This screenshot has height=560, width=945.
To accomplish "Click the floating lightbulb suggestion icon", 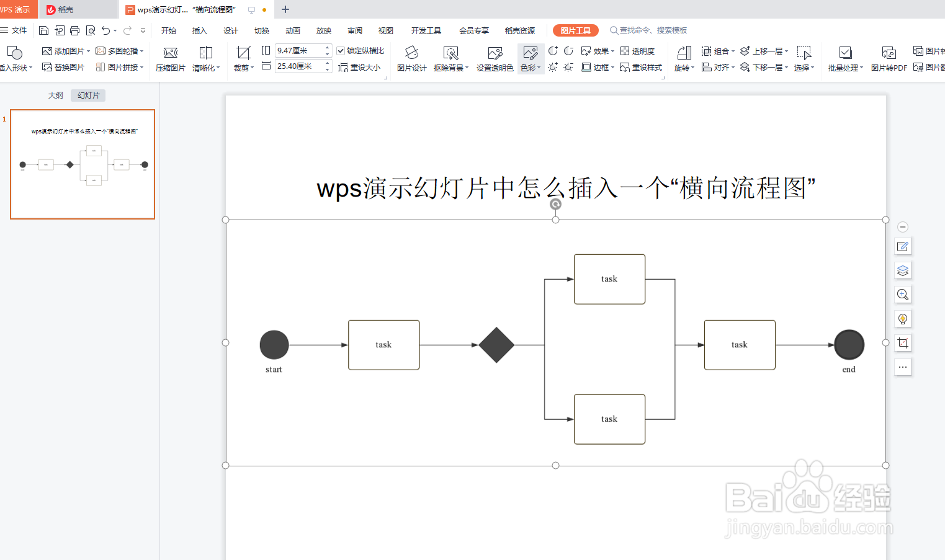I will 903,319.
